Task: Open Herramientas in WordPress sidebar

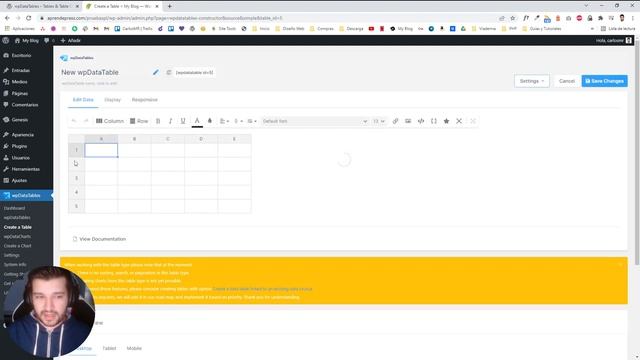Action: coord(26,169)
